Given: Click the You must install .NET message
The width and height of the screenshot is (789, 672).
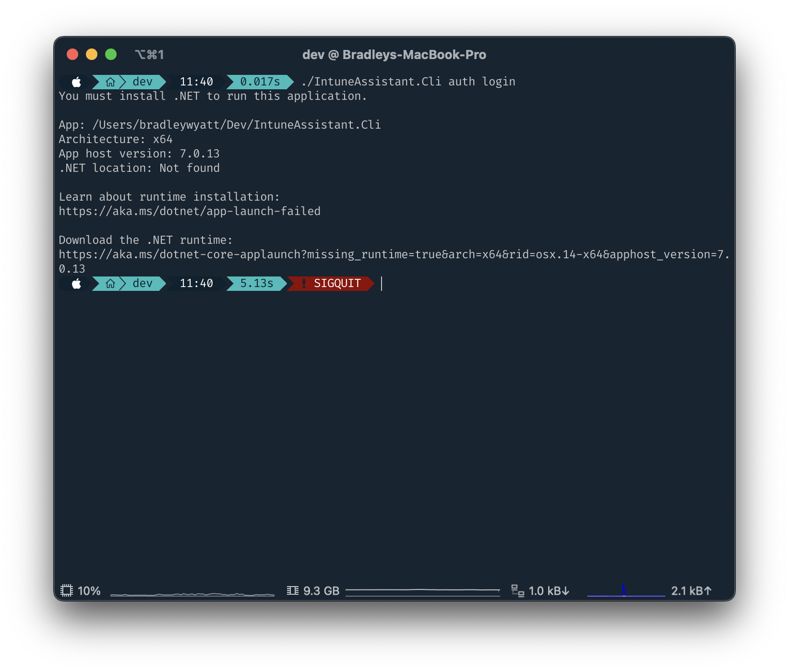Looking at the screenshot, I should click(x=213, y=96).
